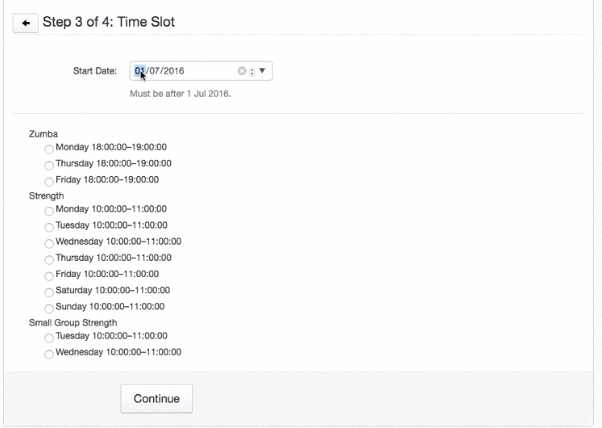
Task: Select Strength Monday 10:00 slot
Action: (x=49, y=210)
